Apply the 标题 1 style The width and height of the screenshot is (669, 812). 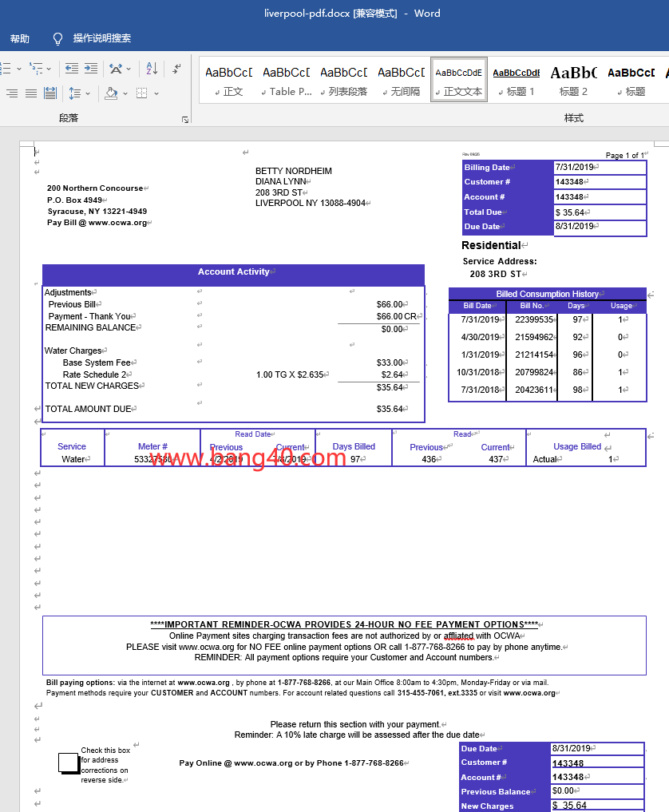pos(517,81)
